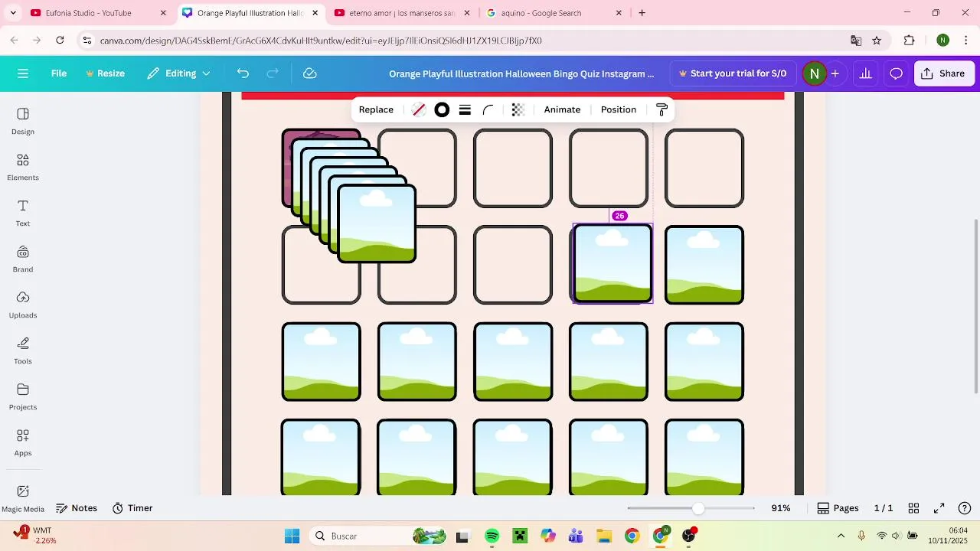Open the Design panel in sidebar
Image resolution: width=980 pixels, height=551 pixels.
pos(23,121)
